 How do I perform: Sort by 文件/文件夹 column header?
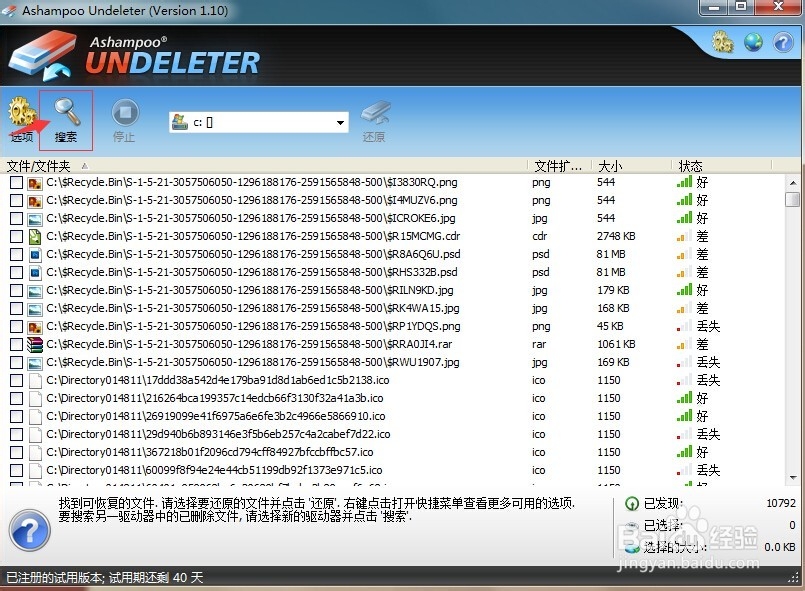click(39, 166)
